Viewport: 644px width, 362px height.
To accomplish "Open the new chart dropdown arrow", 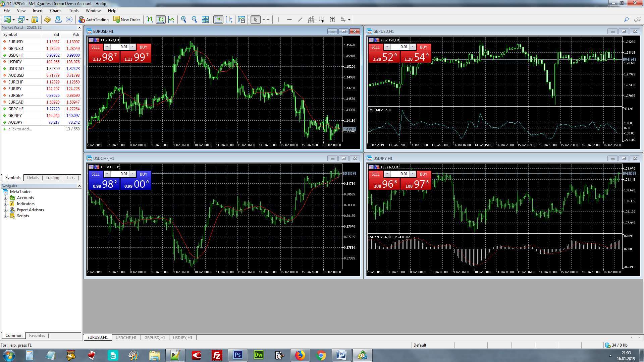I will (x=13, y=20).
